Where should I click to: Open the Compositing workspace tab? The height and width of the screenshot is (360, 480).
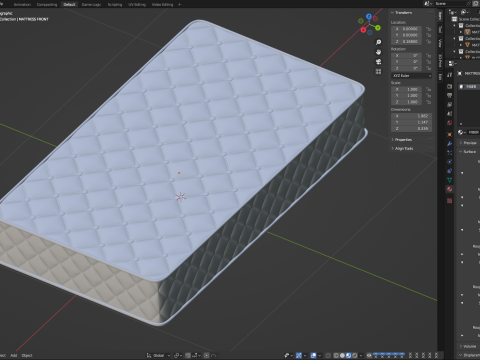coord(47,5)
